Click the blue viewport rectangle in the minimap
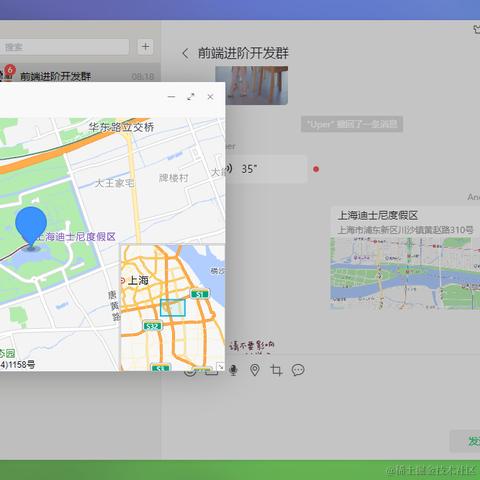 (x=173, y=308)
